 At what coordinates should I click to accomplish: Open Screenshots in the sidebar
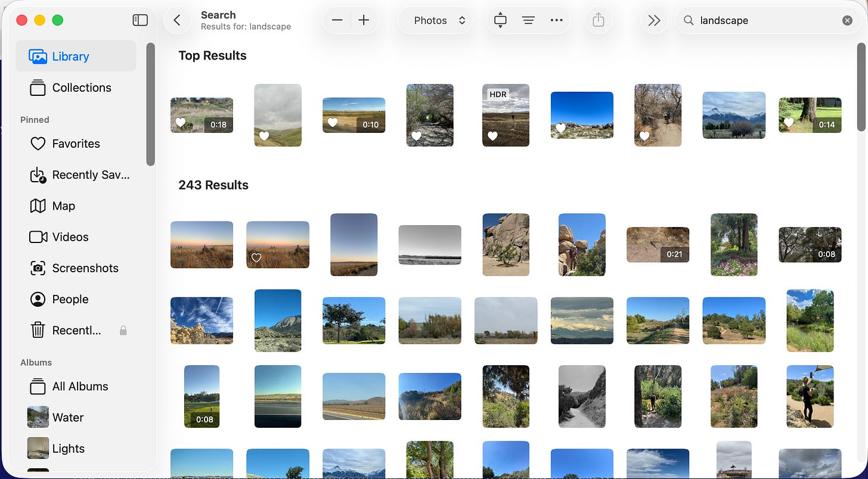(76, 268)
